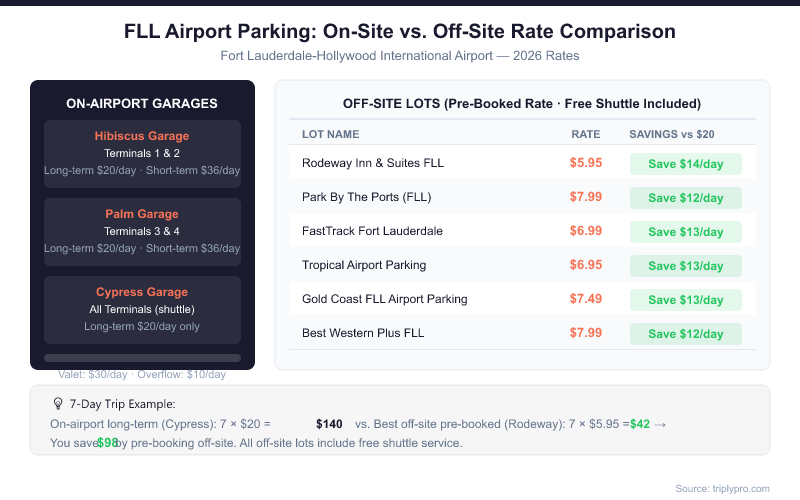Viewport: 800px width, 500px height.
Task: Click the gray bar below the Cypress Garage card
Action: pyautogui.click(x=142, y=357)
